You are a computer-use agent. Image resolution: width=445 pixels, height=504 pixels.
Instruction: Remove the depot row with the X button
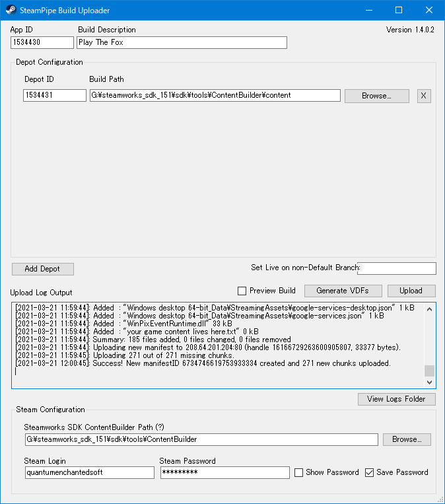pyautogui.click(x=424, y=96)
